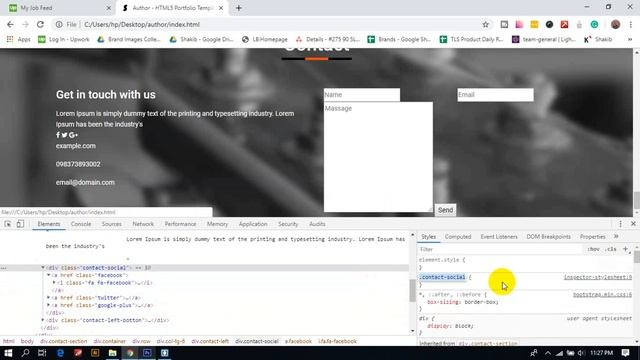This screenshot has width=640, height=360.
Task: Click example.com contact text
Action: click(x=76, y=146)
